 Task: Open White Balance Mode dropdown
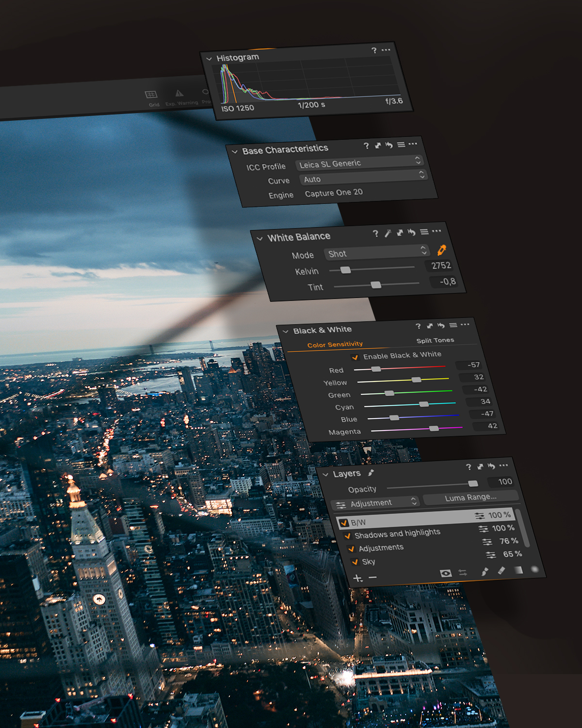tap(376, 252)
